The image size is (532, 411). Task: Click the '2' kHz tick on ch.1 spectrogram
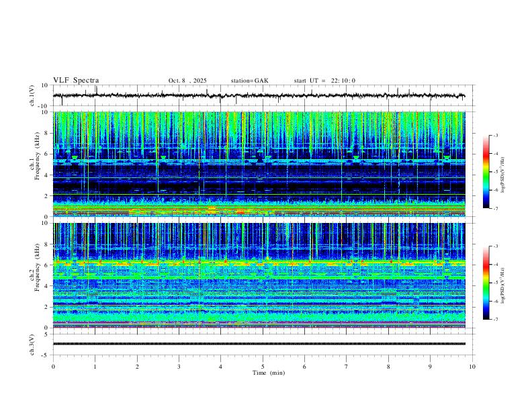[46, 195]
